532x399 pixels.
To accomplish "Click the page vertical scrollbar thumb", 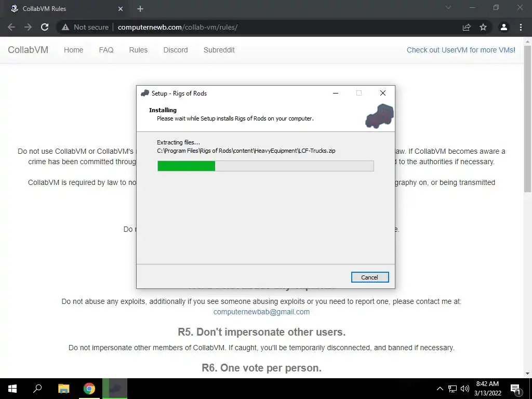I will pyautogui.click(x=527, y=119).
